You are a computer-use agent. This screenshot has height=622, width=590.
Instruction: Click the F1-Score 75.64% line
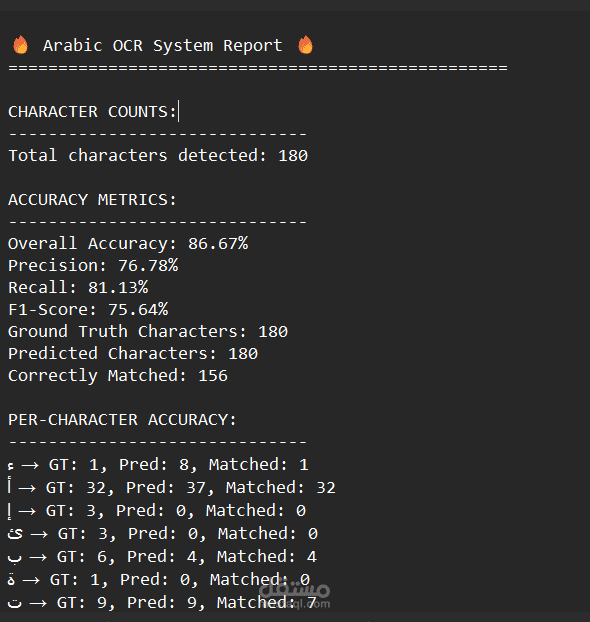tap(88, 309)
